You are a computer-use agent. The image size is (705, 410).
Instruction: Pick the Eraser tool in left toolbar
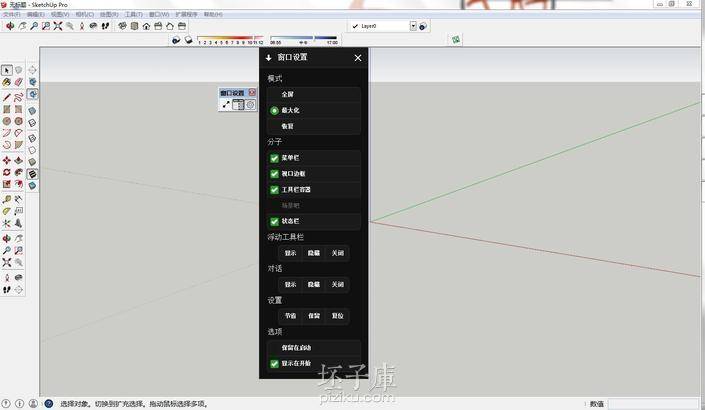[18, 82]
